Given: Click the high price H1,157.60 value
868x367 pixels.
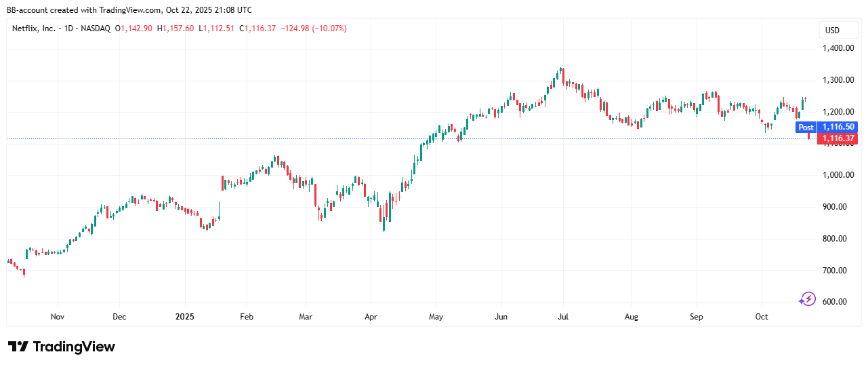Looking at the screenshot, I should point(175,28).
